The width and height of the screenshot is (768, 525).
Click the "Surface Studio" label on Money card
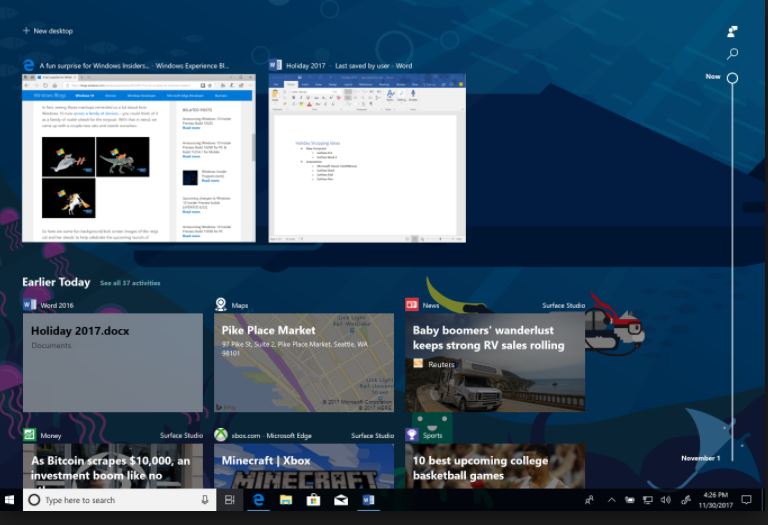point(181,435)
